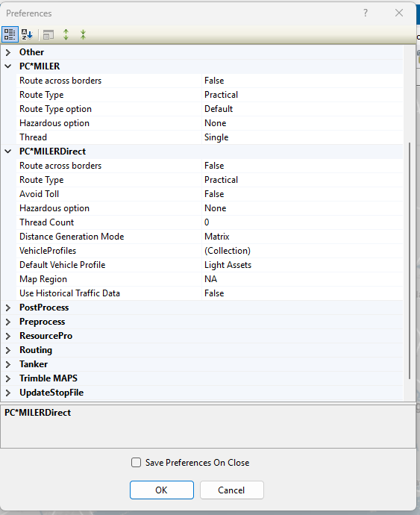Click the Thread Count value 0
Image resolution: width=420 pixels, height=515 pixels.
pos(302,222)
